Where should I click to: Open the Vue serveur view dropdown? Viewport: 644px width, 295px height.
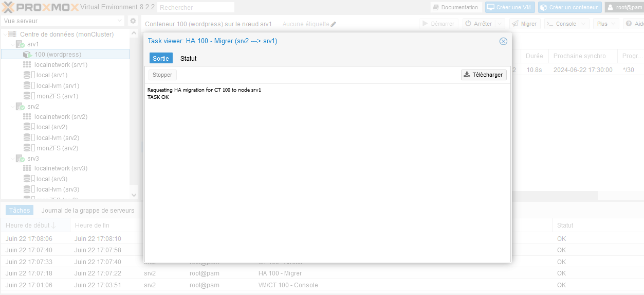pos(119,21)
